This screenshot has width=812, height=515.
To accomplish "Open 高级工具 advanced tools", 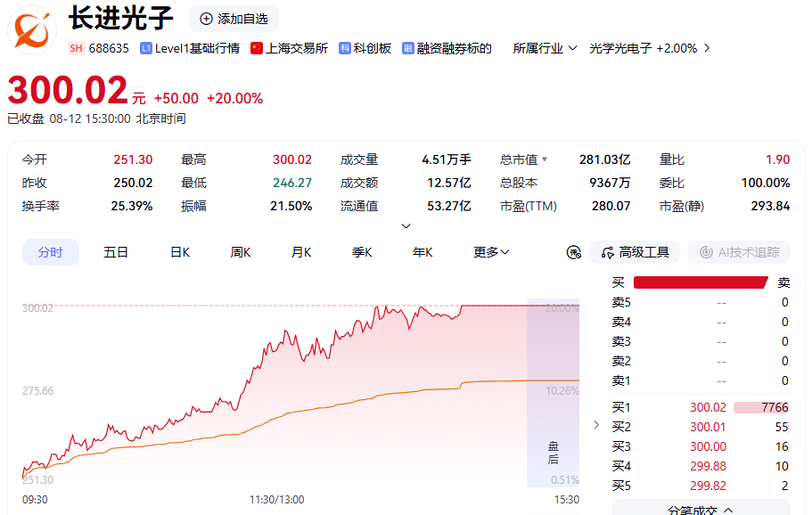I will point(635,252).
